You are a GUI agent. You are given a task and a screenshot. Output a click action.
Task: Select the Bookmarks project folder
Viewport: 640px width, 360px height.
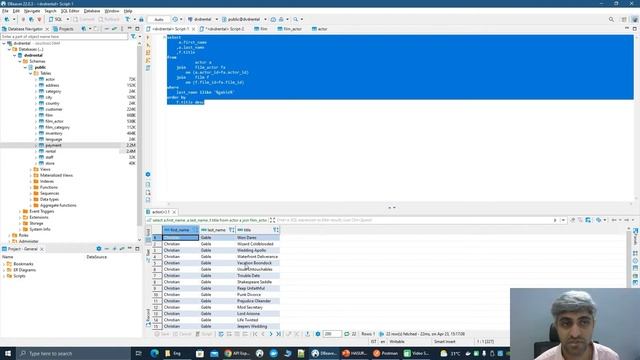click(23, 264)
